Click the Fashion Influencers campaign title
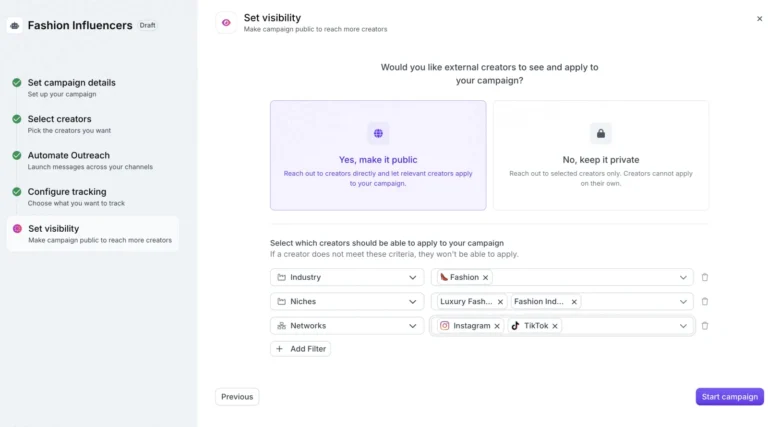 tap(80, 25)
